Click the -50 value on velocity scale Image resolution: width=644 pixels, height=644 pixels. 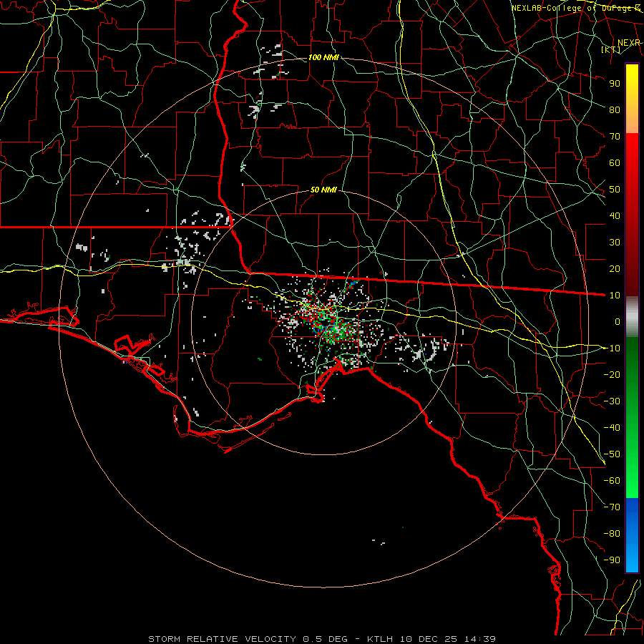click(x=612, y=454)
